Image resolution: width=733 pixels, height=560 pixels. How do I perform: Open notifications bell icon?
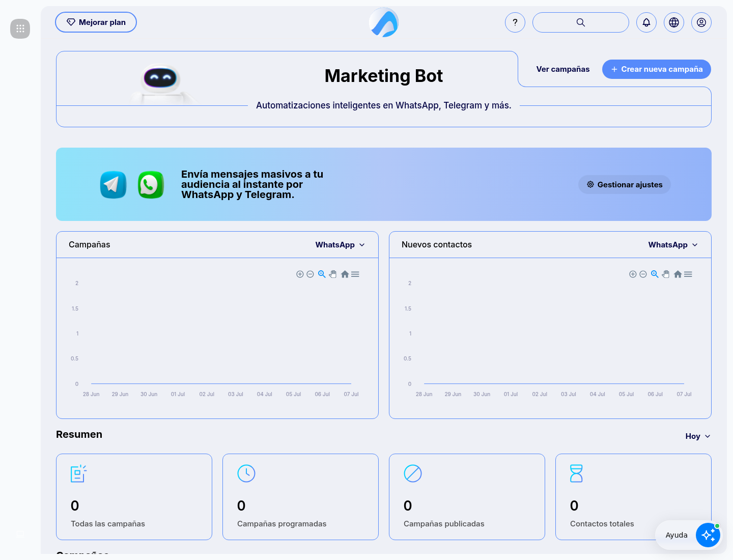[646, 22]
